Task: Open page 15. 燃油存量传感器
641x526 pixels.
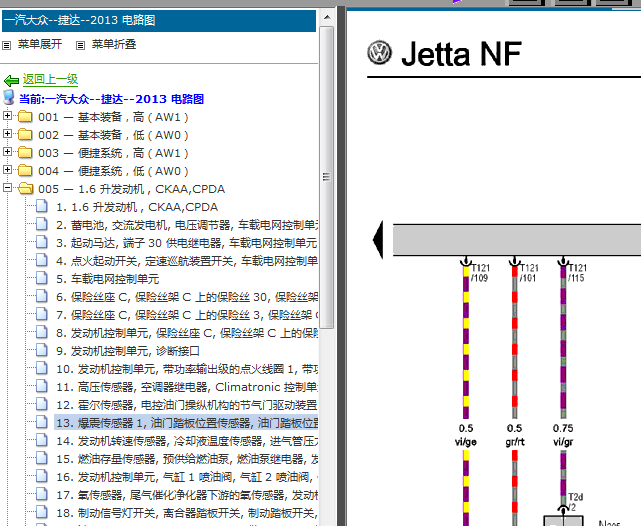Action: 187,459
